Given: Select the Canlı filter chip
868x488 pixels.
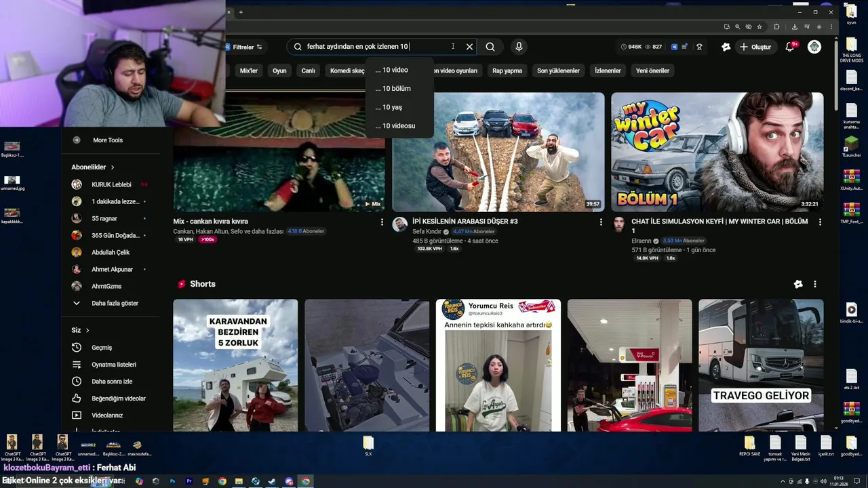Looking at the screenshot, I should pos(309,70).
